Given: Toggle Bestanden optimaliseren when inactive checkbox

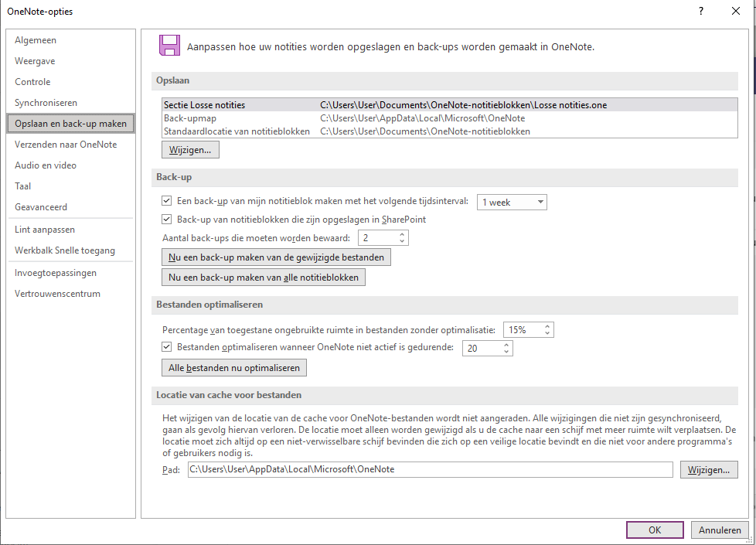Looking at the screenshot, I should [x=167, y=347].
